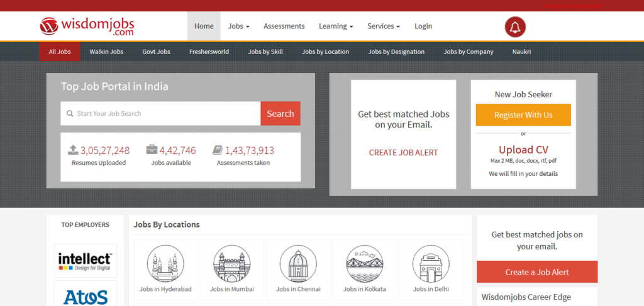Click CREATE JOB ALERT link
The height and width of the screenshot is (306, 644).
click(x=403, y=153)
